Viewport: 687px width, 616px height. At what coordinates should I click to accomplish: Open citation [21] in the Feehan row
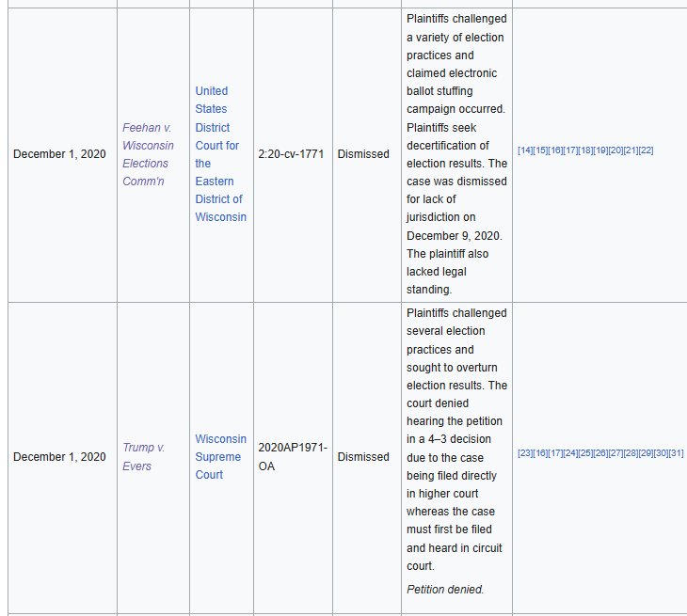631,150
